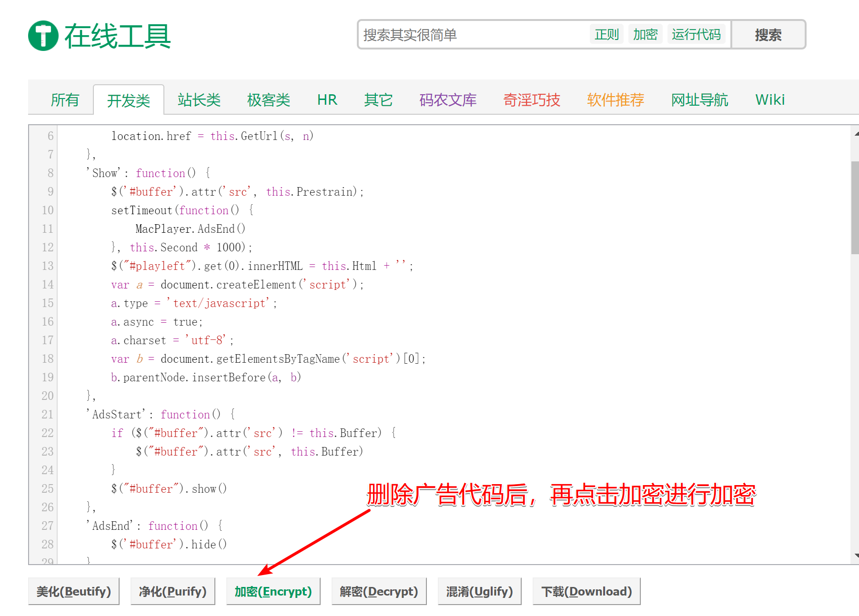Open the 极客类 category

(268, 99)
